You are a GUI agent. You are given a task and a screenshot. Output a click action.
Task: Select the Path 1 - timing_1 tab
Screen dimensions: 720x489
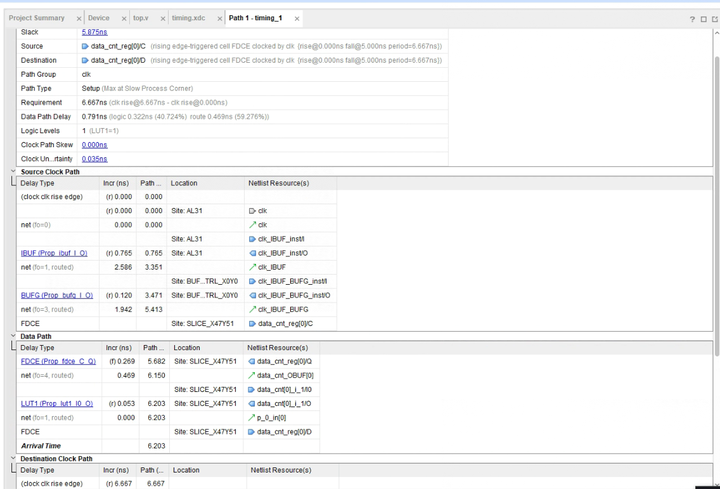[255, 18]
